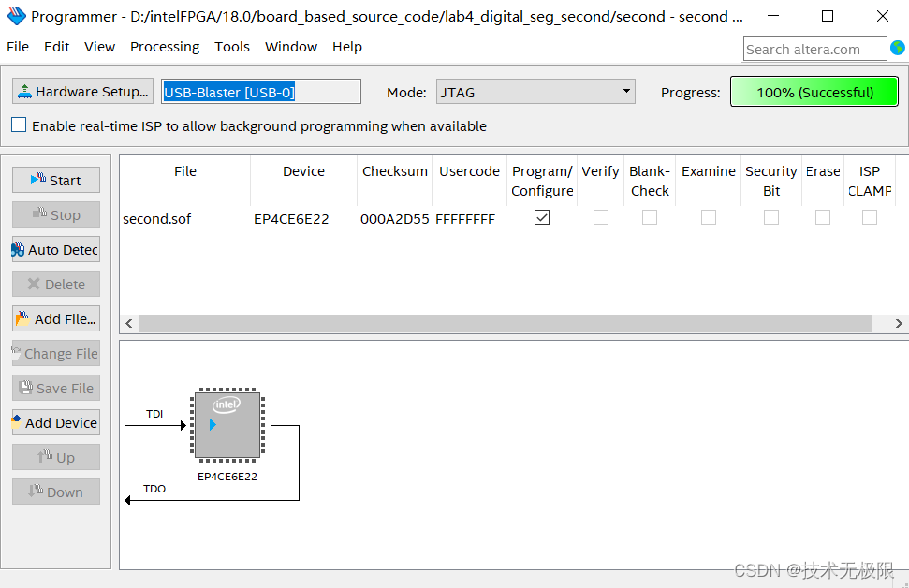This screenshot has height=588, width=909.
Task: Enable Blank-Check checkbox for second.sof
Action: [x=650, y=217]
